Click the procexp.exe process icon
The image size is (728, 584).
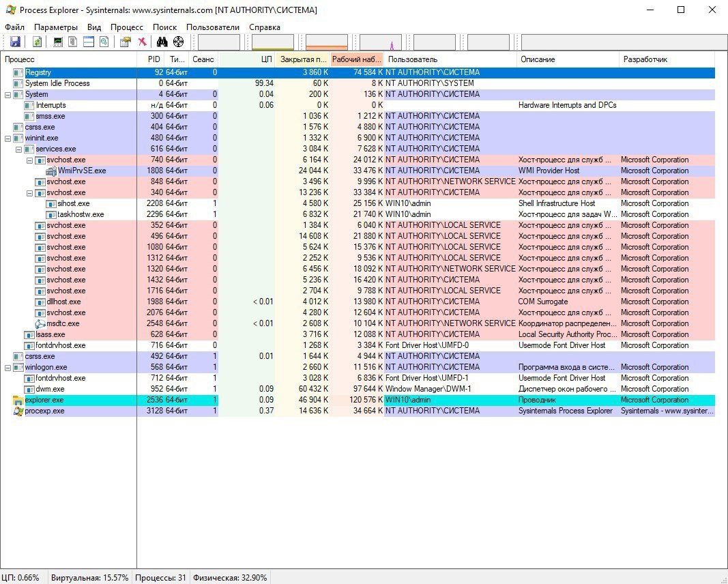(18, 411)
